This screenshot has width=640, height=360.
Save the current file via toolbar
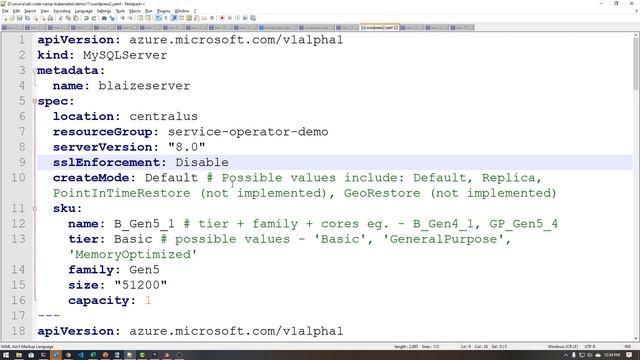tap(20, 18)
